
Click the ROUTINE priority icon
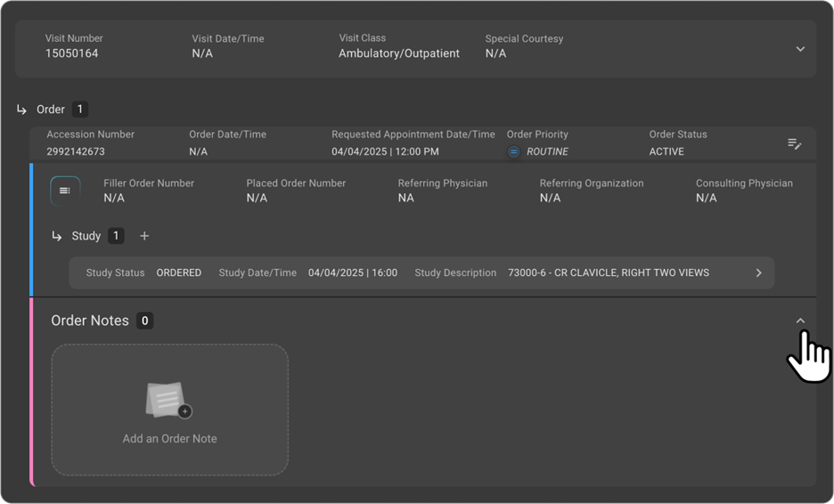[513, 152]
